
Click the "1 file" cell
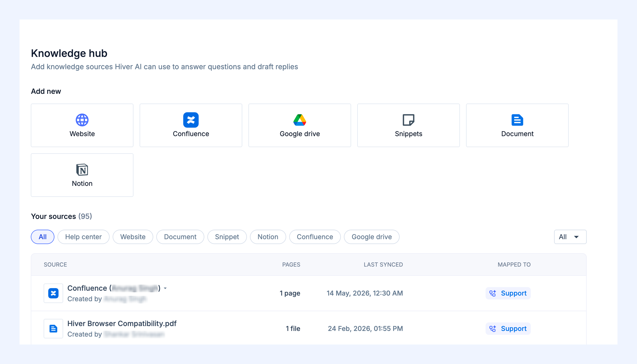tap(293, 329)
